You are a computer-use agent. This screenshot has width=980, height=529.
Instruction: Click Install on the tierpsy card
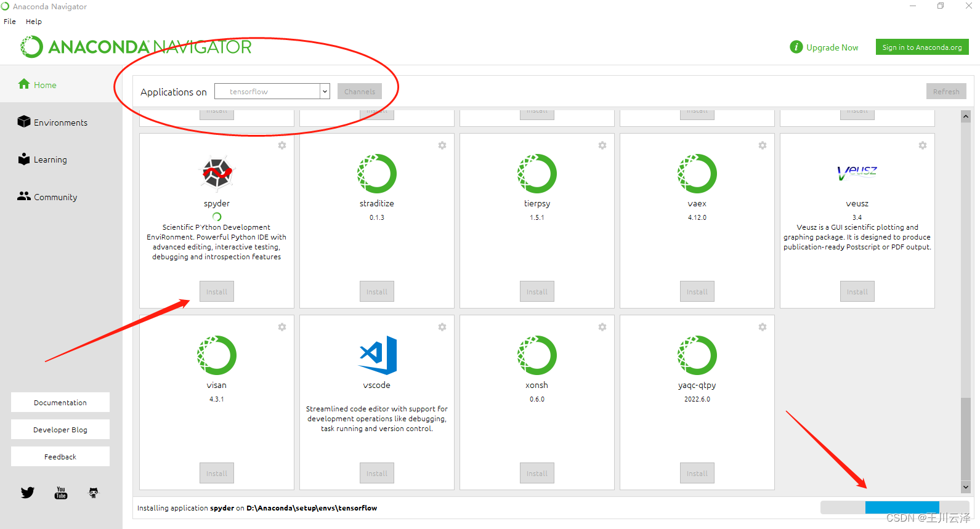[x=537, y=291]
